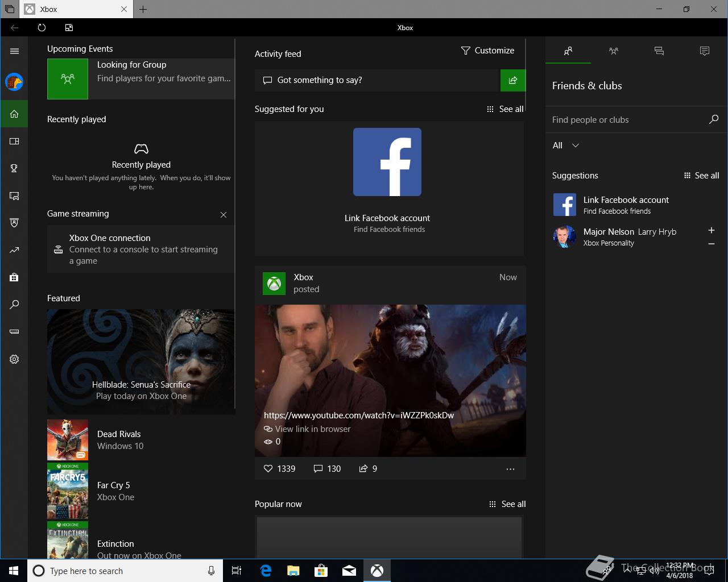Click Link Facebook account large tile
This screenshot has height=582, width=728.
[389, 188]
